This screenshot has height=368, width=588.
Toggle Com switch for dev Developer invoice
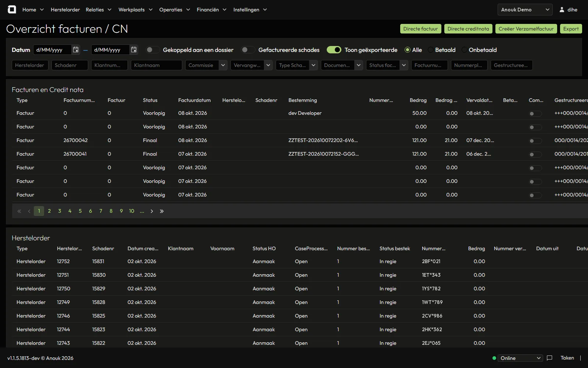(535, 114)
